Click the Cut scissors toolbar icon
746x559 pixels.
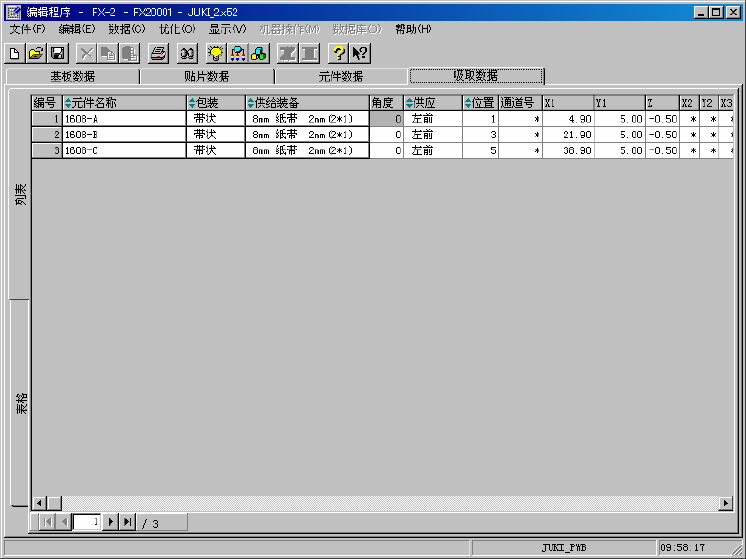(87, 53)
